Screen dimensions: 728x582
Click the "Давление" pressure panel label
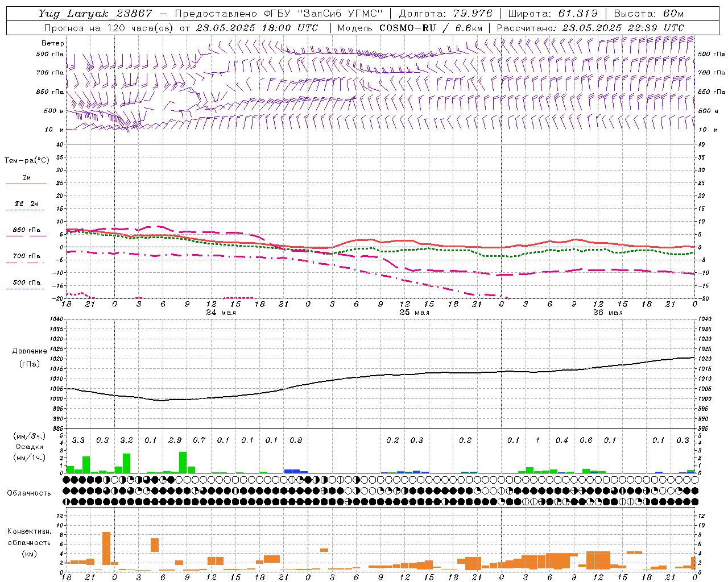click(30, 351)
